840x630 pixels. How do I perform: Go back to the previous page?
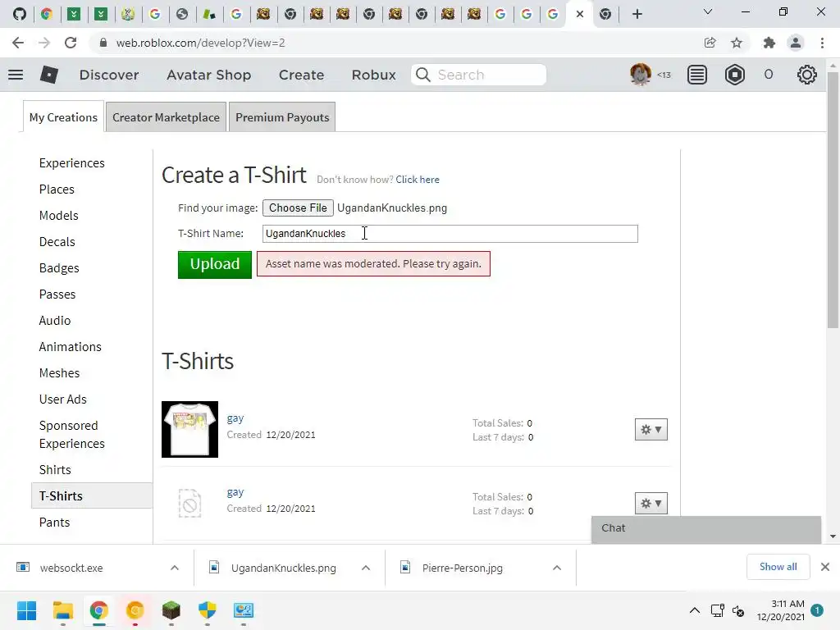pyautogui.click(x=18, y=43)
